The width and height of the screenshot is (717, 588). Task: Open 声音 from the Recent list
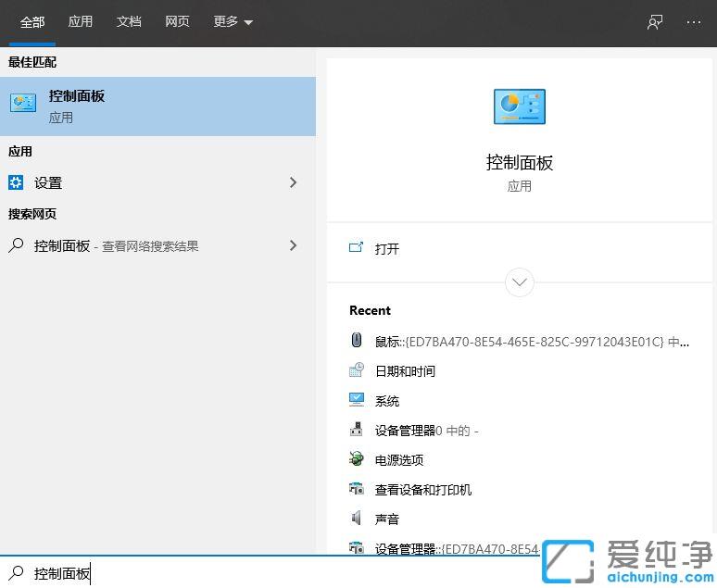(x=387, y=519)
